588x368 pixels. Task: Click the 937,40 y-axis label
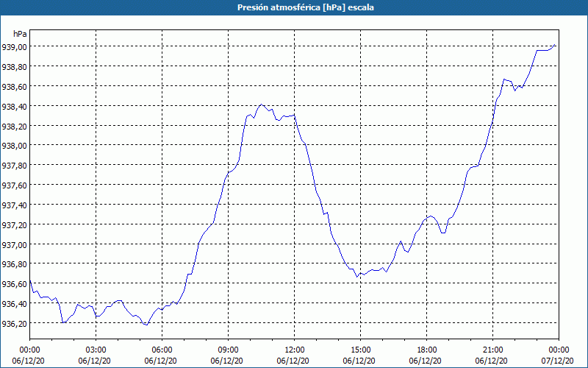tap(14, 205)
